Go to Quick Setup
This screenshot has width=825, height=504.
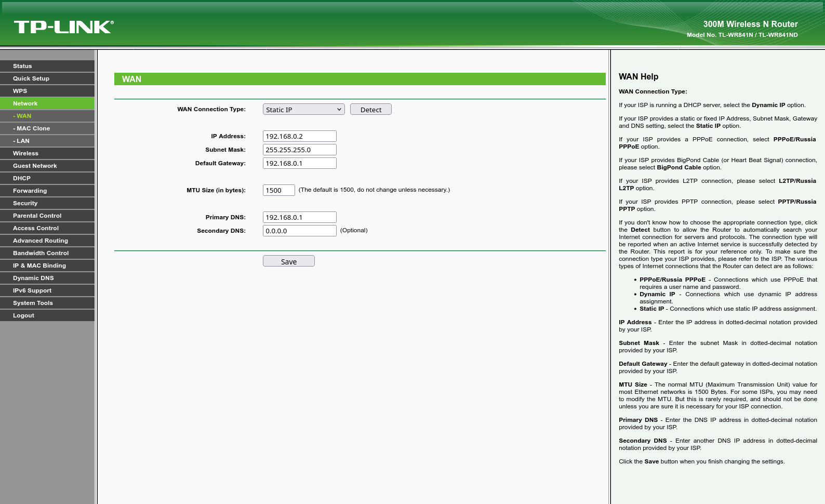pyautogui.click(x=47, y=78)
